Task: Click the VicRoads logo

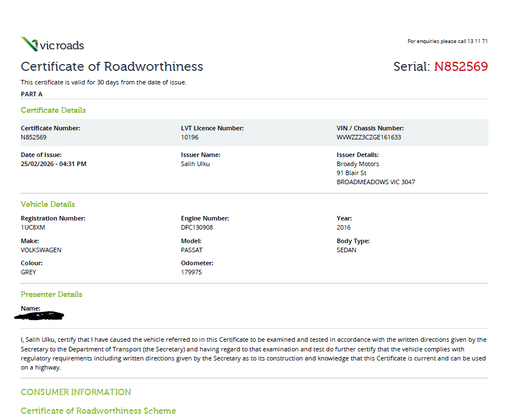Action: (x=52, y=45)
